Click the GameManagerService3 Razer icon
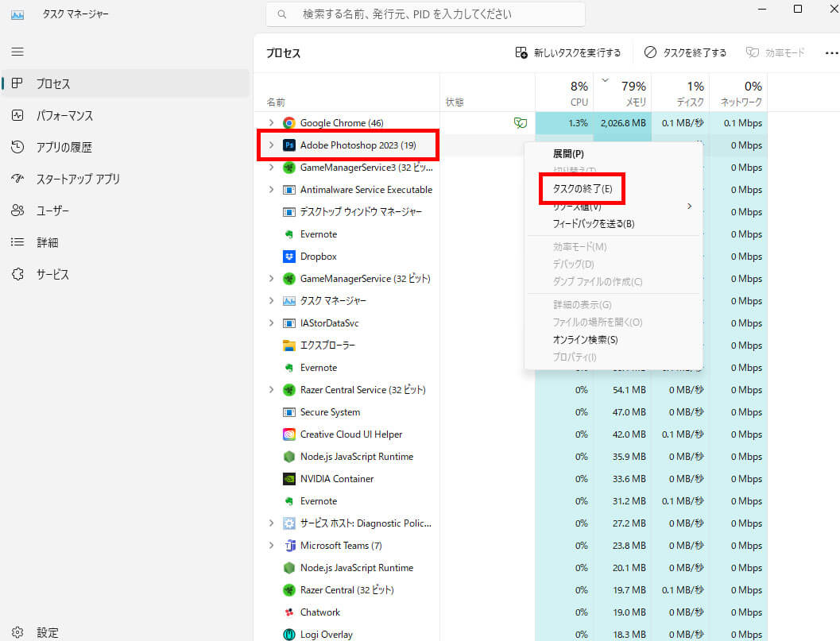 point(288,168)
